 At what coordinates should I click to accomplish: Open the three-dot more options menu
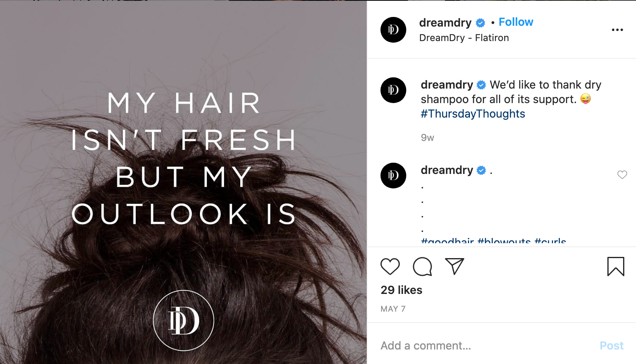coord(617,30)
